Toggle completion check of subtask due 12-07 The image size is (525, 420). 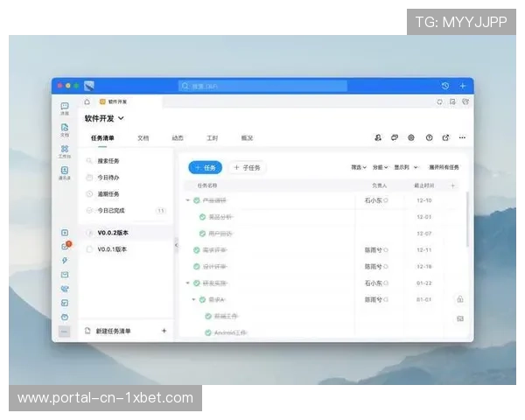point(202,234)
